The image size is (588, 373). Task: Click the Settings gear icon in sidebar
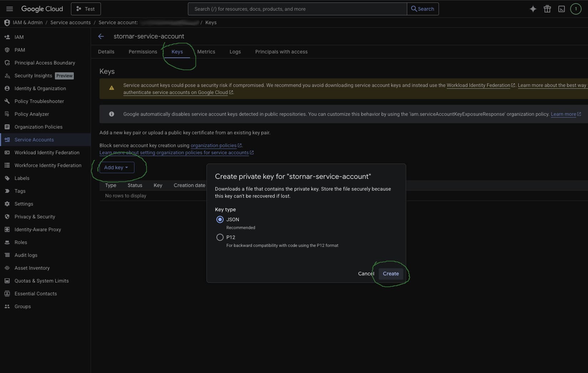(7, 204)
